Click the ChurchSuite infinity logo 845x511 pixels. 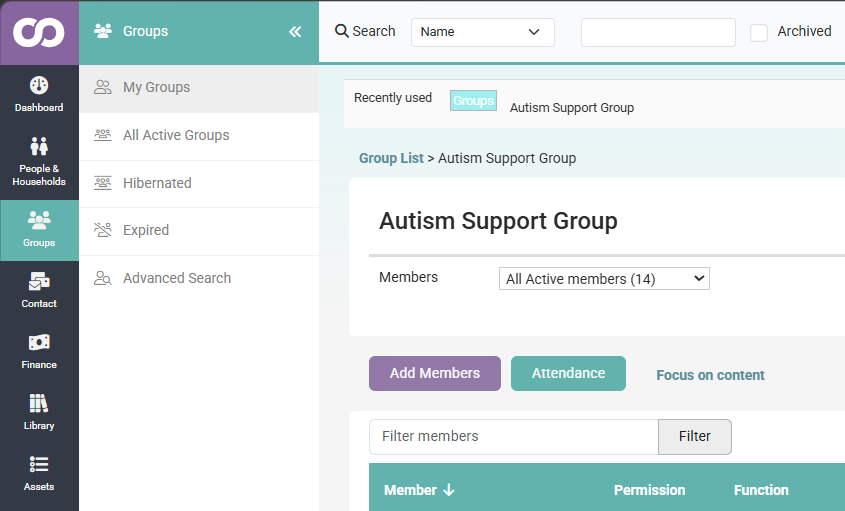(39, 32)
